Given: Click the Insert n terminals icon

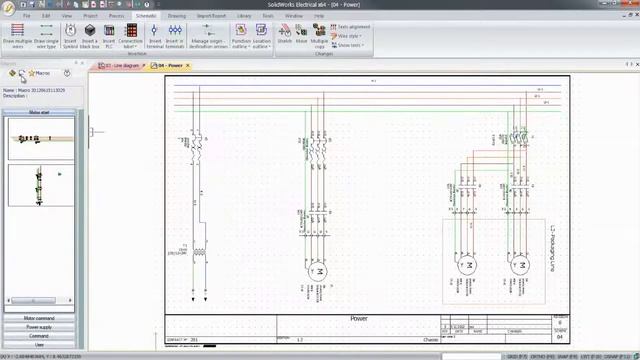Looking at the screenshot, I should [175, 36].
